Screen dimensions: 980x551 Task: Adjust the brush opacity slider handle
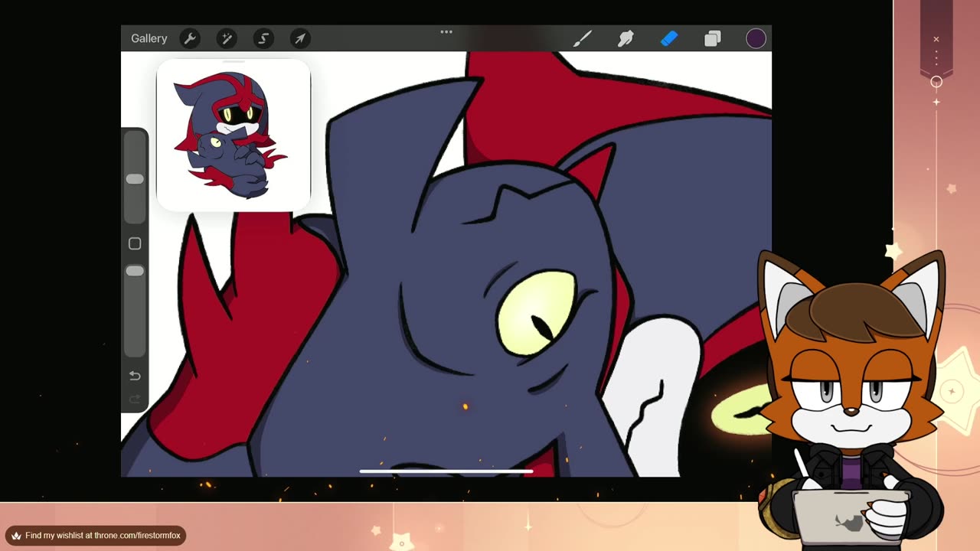(x=135, y=271)
